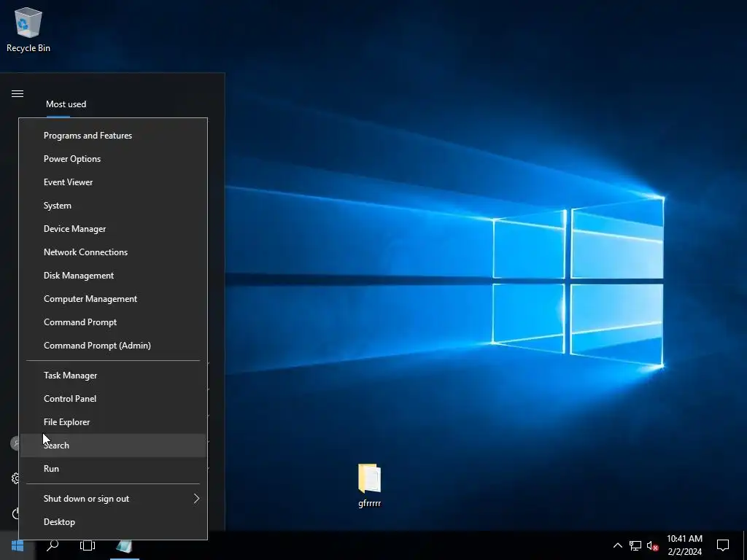Viewport: 747px width, 560px height.
Task: Open the network status tray icon
Action: 635,545
